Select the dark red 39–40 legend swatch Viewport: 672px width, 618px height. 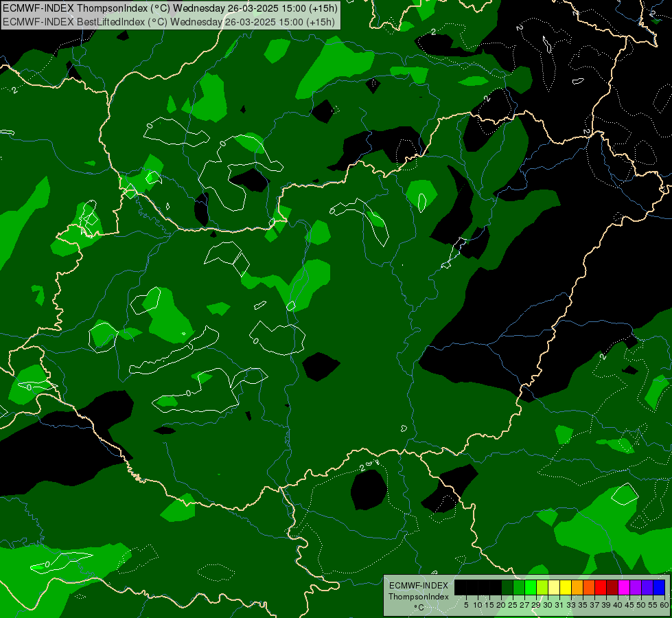612,588
